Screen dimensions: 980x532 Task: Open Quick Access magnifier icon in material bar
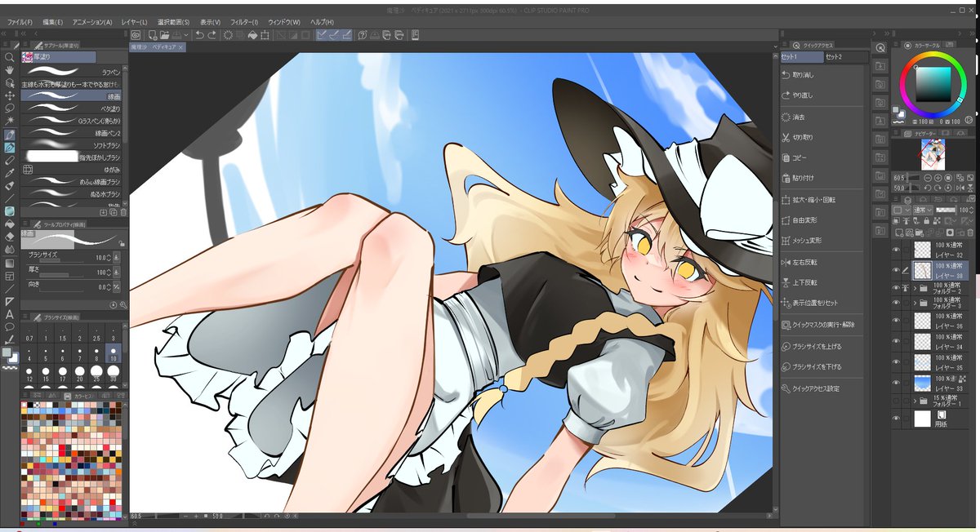[x=880, y=48]
